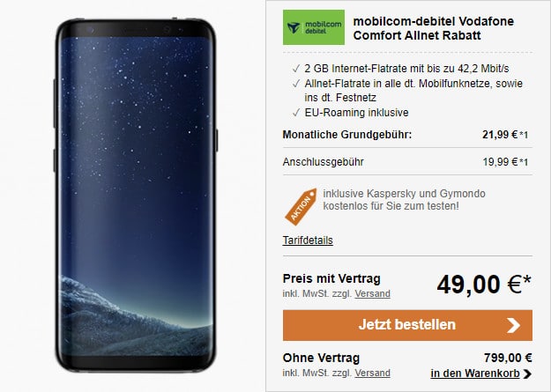Image resolution: width=551 pixels, height=392 pixels.
Task: Click the checkmark beside EU-Roaming inklusive
Action: pyautogui.click(x=296, y=113)
